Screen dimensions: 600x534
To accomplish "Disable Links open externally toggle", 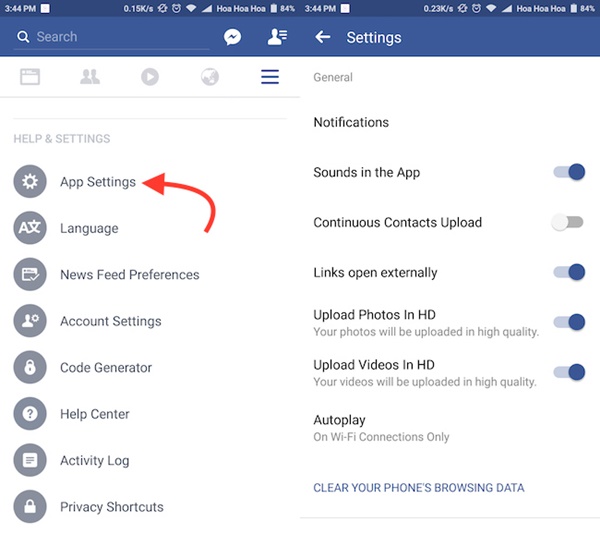I will click(x=569, y=272).
